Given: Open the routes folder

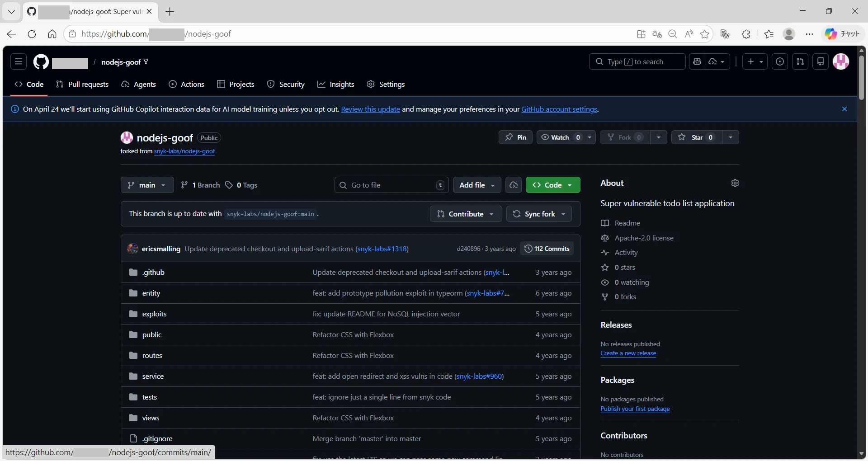Looking at the screenshot, I should [x=152, y=355].
